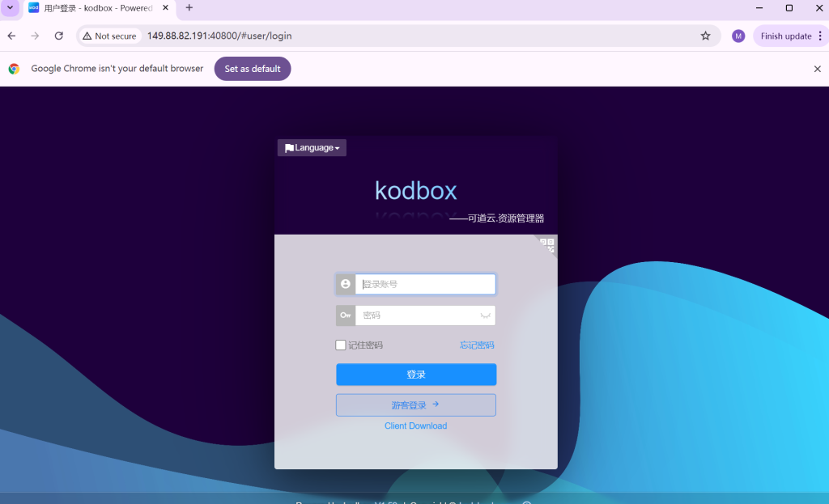Go back to the previous page

[11, 36]
